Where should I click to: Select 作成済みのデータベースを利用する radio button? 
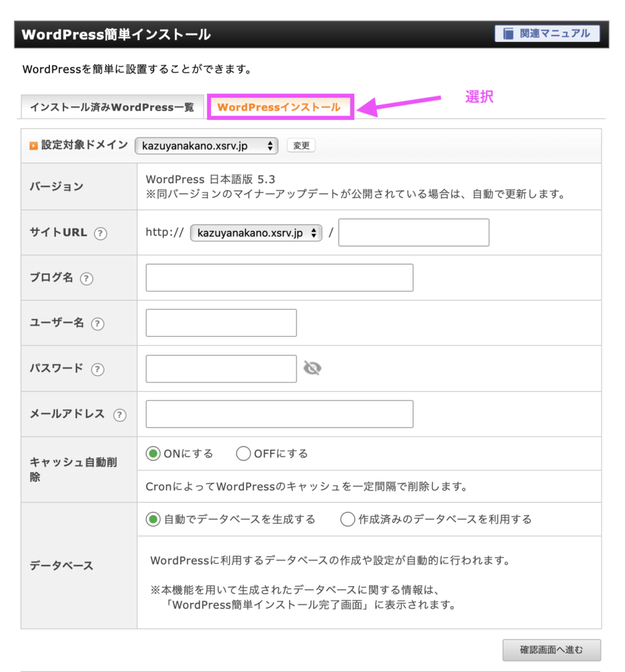348,520
